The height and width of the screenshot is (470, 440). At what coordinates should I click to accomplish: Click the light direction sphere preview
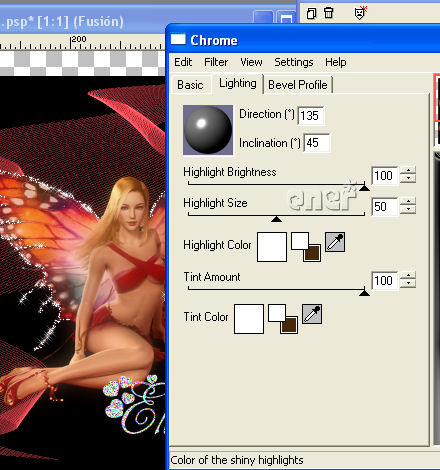point(208,130)
